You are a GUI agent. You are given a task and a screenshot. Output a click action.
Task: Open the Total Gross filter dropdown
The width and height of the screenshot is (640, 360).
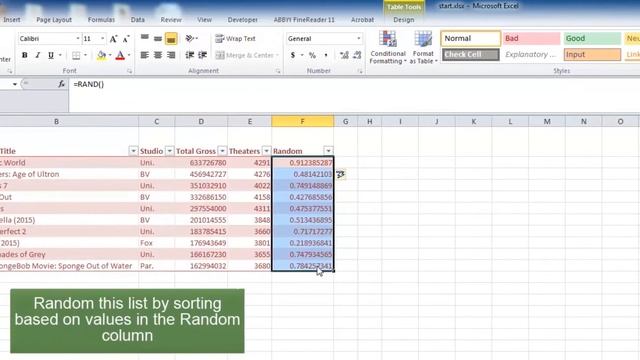click(x=222, y=151)
